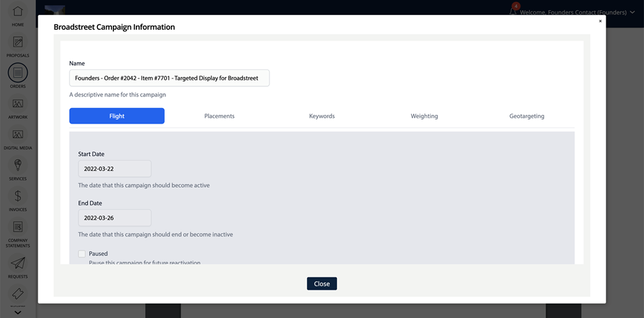Open the Services lightbulb icon
The width and height of the screenshot is (644, 318).
[x=18, y=165]
